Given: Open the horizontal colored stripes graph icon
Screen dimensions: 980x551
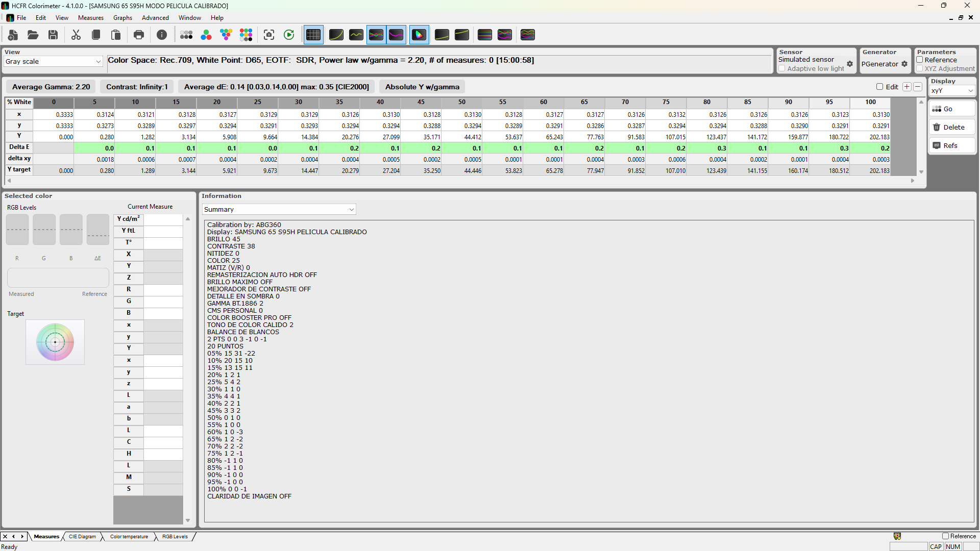Looking at the screenshot, I should click(x=485, y=35).
